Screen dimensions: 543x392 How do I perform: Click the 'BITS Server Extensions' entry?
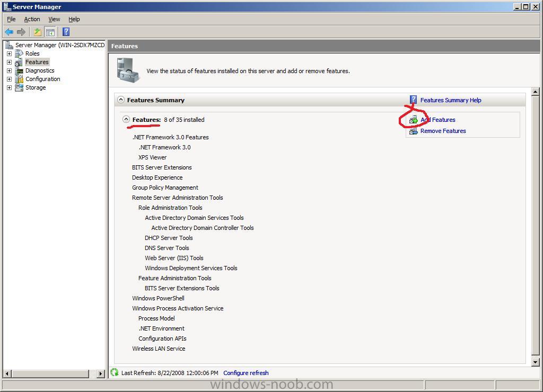pyautogui.click(x=162, y=167)
